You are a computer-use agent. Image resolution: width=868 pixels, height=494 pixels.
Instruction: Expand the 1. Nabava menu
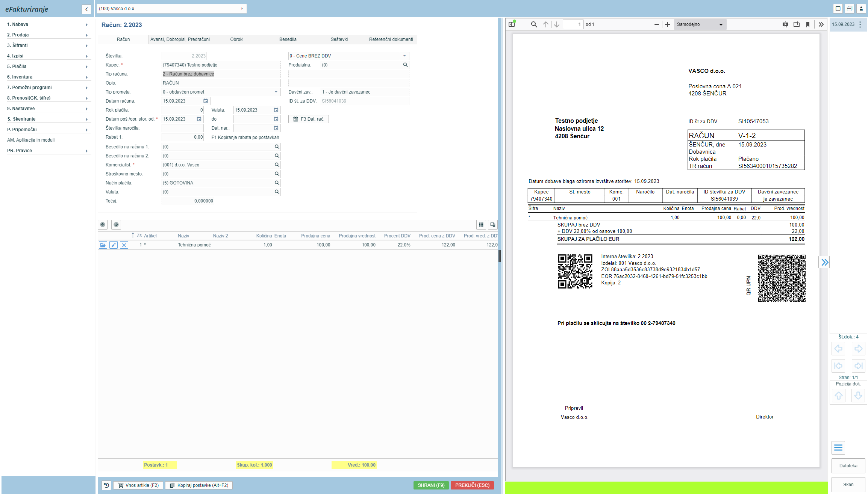(48, 24)
